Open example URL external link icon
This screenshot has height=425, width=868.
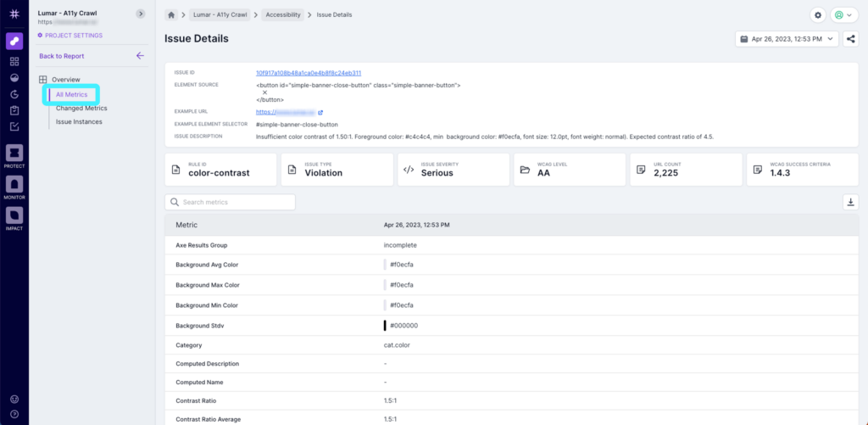[320, 112]
